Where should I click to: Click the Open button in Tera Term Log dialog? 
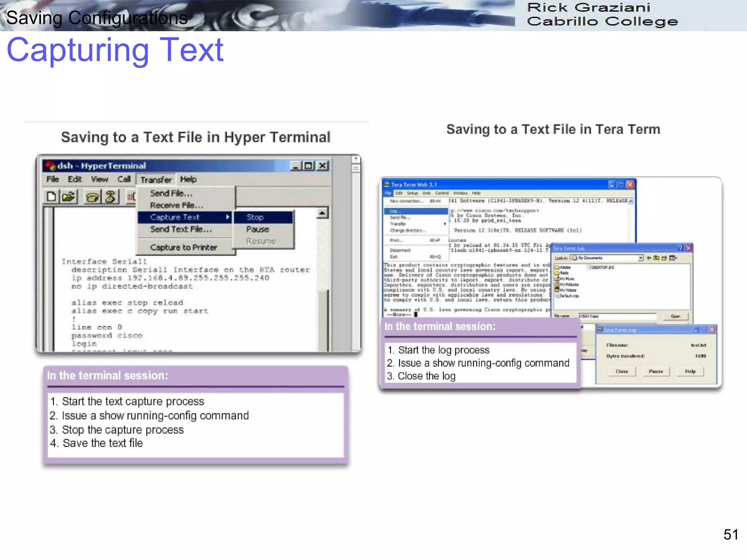click(x=675, y=316)
